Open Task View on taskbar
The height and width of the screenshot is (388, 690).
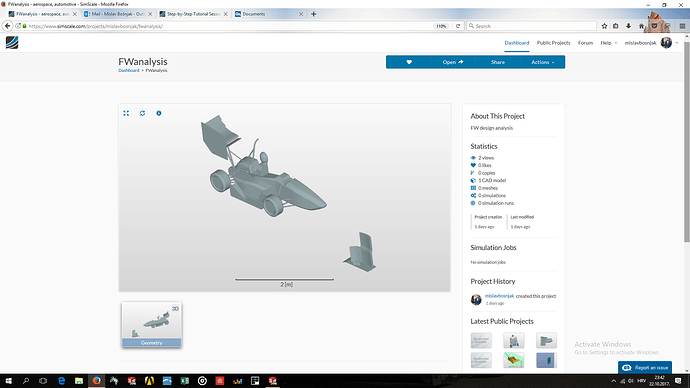tap(43, 381)
